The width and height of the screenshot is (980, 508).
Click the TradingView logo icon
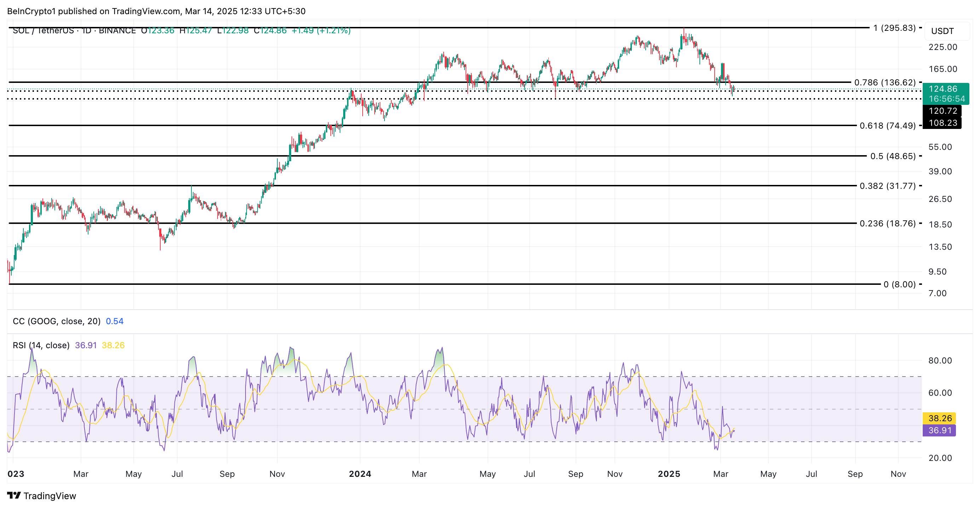[14, 495]
